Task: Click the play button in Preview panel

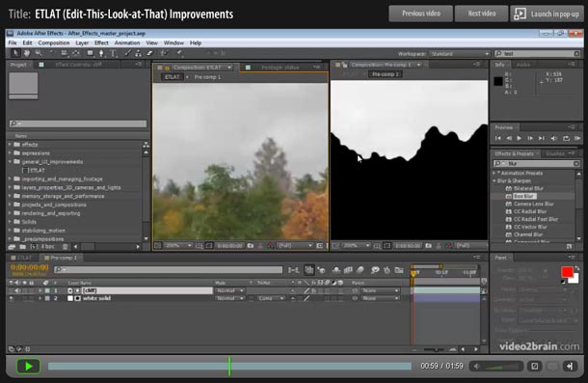Action: coord(520,138)
